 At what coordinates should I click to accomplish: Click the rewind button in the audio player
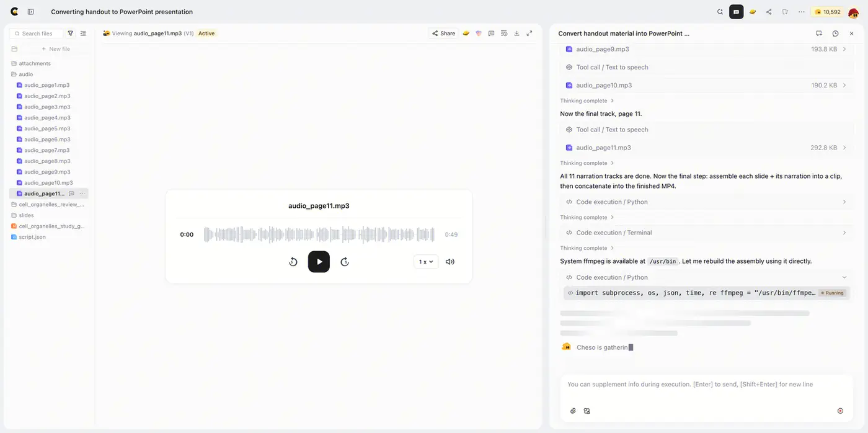tap(293, 262)
